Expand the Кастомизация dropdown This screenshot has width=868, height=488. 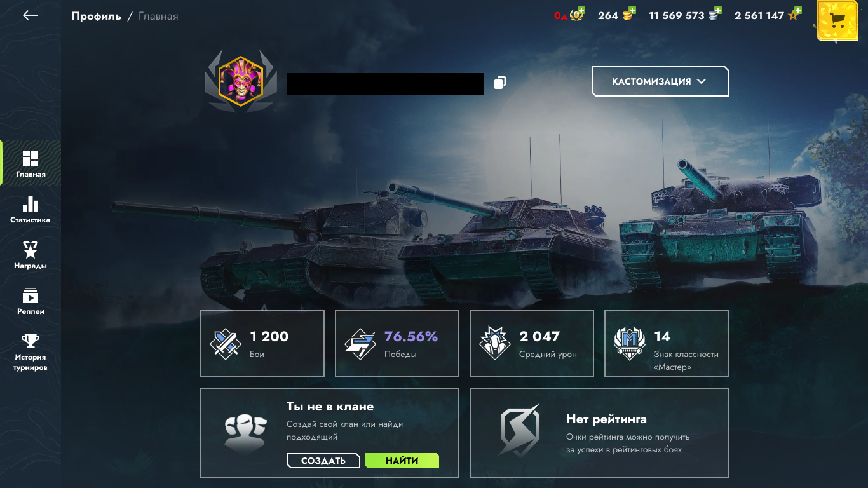pyautogui.click(x=660, y=81)
